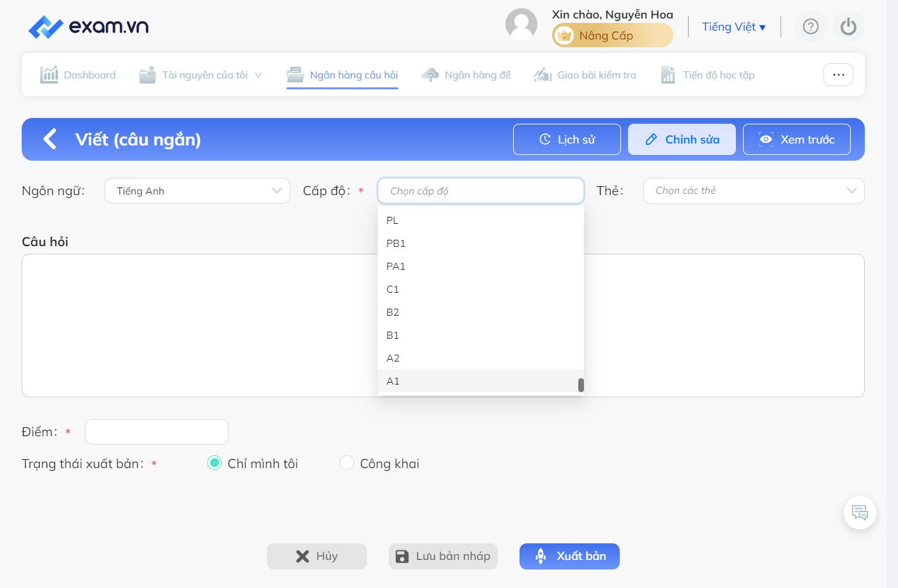Click the Dashboard chart icon
The image size is (898, 588).
click(49, 75)
